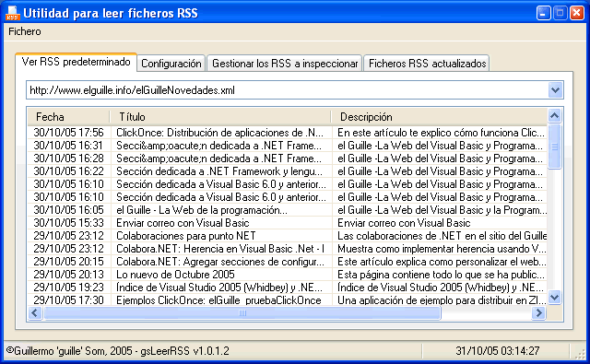Select 'el Guille - La Web de la programación...'
The image size is (590, 364).
click(x=202, y=210)
